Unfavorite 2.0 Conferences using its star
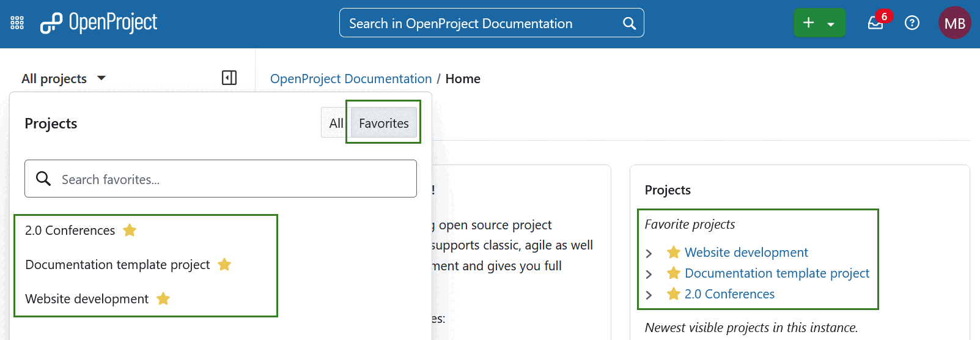980x340 pixels. coord(130,231)
